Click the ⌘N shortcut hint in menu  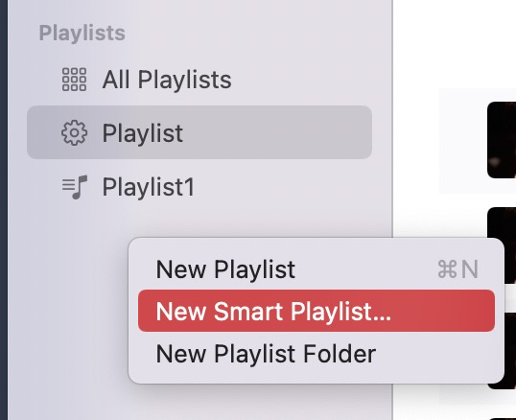point(457,269)
